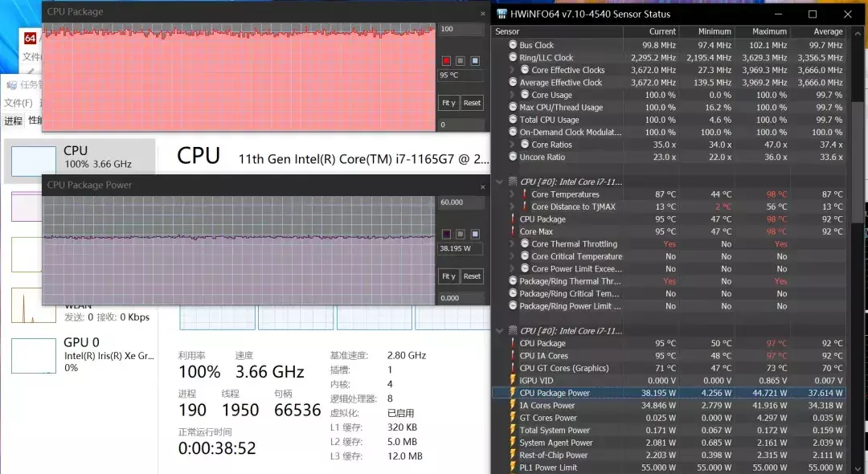The image size is (868, 474).
Task: Click the icon beside Package/Ring Power Limit
Action: (513, 306)
